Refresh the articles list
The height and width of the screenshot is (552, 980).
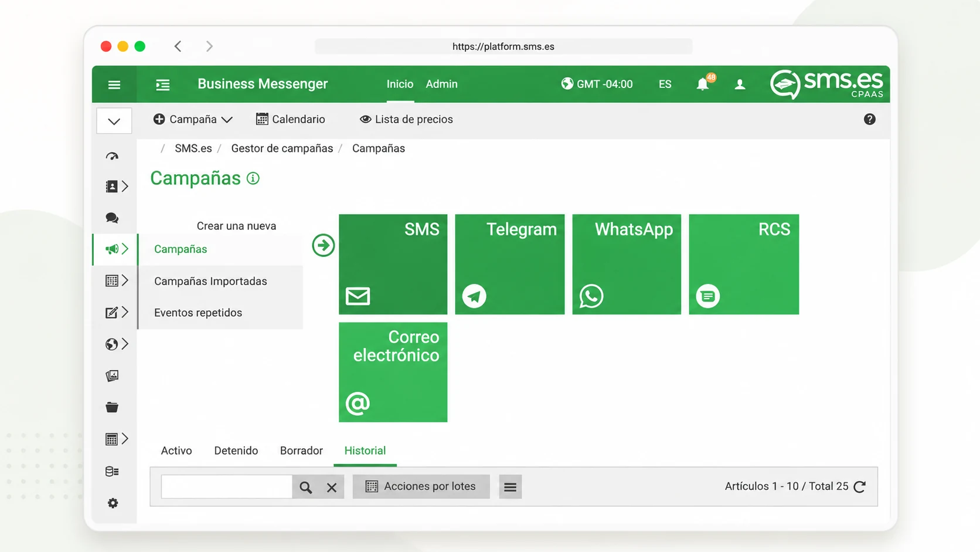860,486
